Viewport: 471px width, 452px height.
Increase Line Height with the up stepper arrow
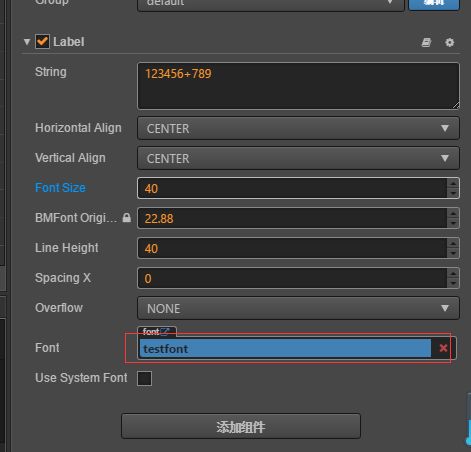(x=453, y=244)
